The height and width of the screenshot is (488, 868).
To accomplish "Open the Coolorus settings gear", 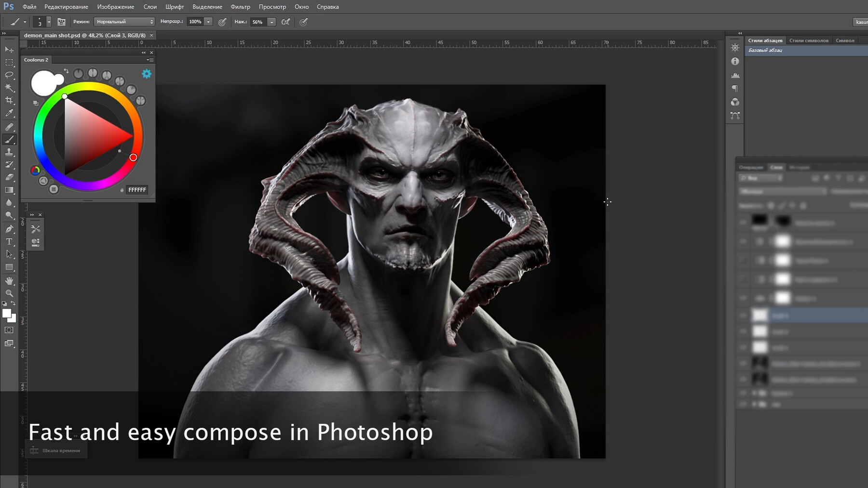I will point(147,74).
